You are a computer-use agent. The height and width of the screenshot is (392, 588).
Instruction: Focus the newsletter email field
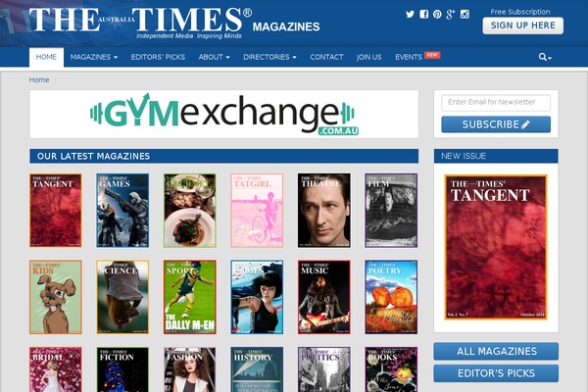[x=496, y=102]
